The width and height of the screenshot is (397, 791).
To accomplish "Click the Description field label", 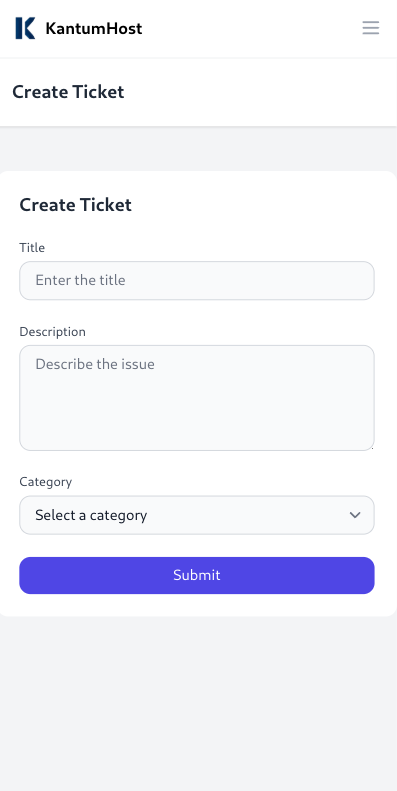I will [x=52, y=332].
